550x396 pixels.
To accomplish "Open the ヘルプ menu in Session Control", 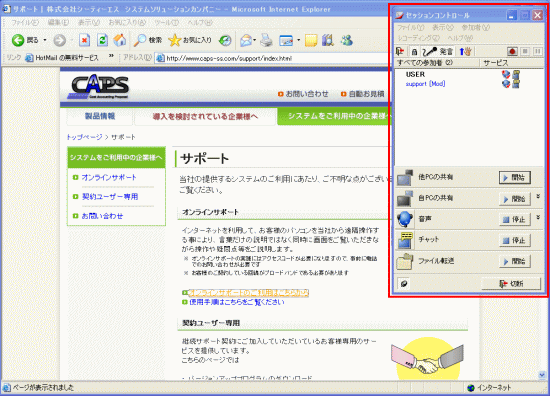I will (460, 38).
